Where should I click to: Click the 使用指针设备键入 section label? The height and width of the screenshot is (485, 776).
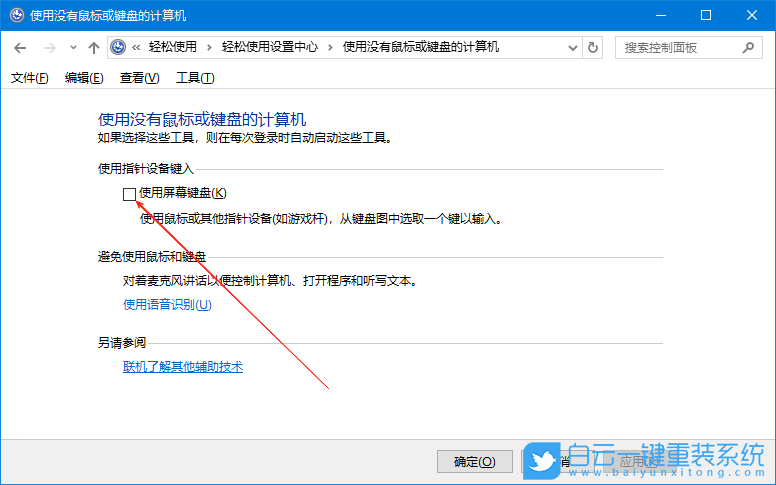pos(146,169)
